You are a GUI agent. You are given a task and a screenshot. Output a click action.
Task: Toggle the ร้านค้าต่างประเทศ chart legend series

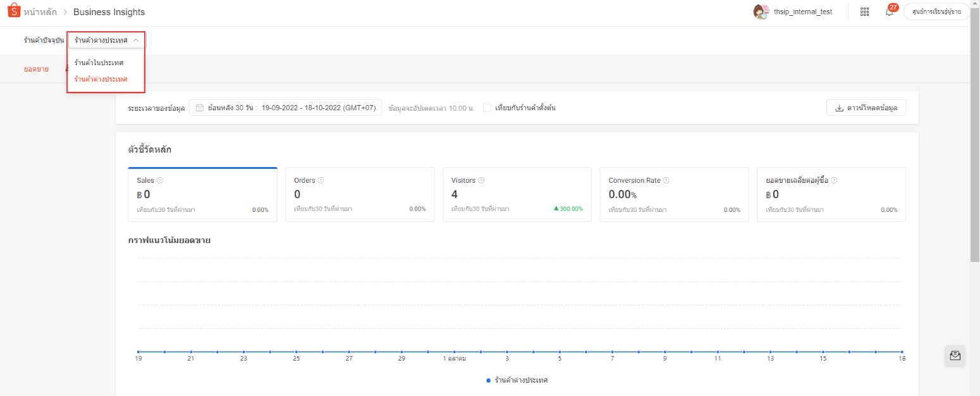coord(517,380)
